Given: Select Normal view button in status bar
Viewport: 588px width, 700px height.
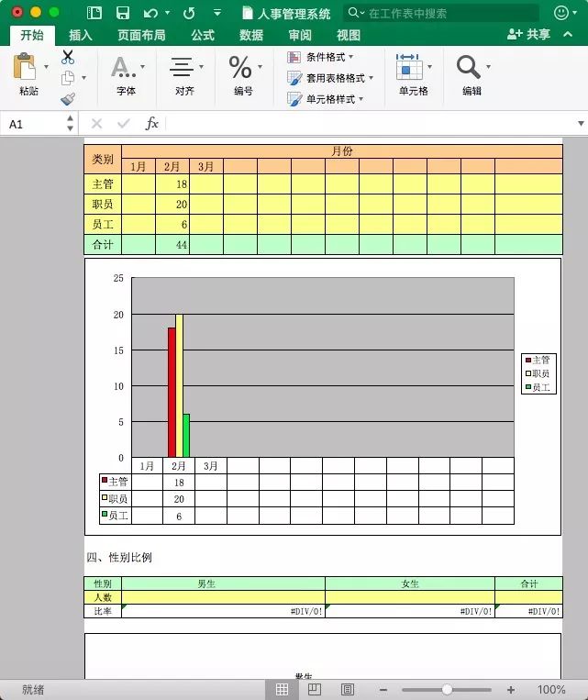Looking at the screenshot, I should 282,689.
